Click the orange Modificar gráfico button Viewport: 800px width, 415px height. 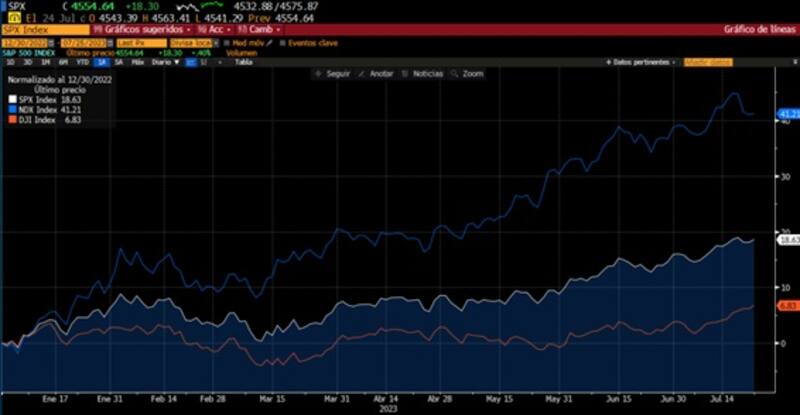pos(707,62)
